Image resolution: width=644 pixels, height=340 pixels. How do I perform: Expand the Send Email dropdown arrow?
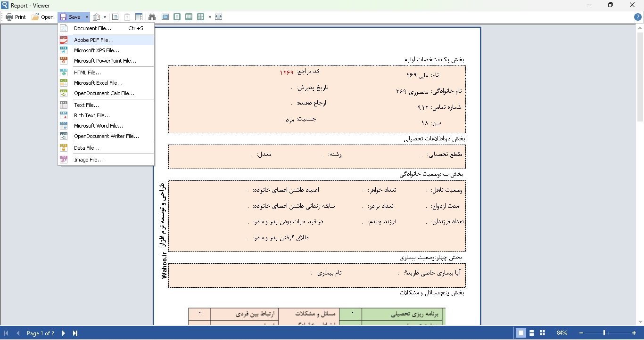click(x=105, y=17)
